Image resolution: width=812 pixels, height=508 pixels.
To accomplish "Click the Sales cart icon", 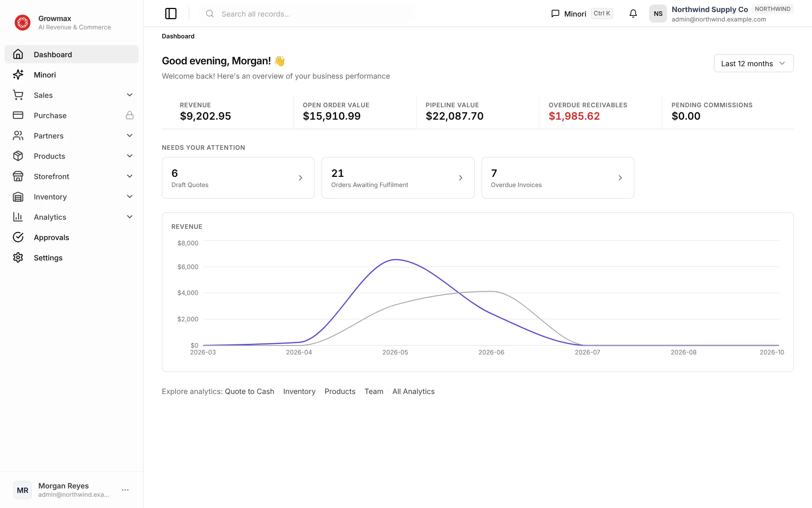I will click(18, 95).
